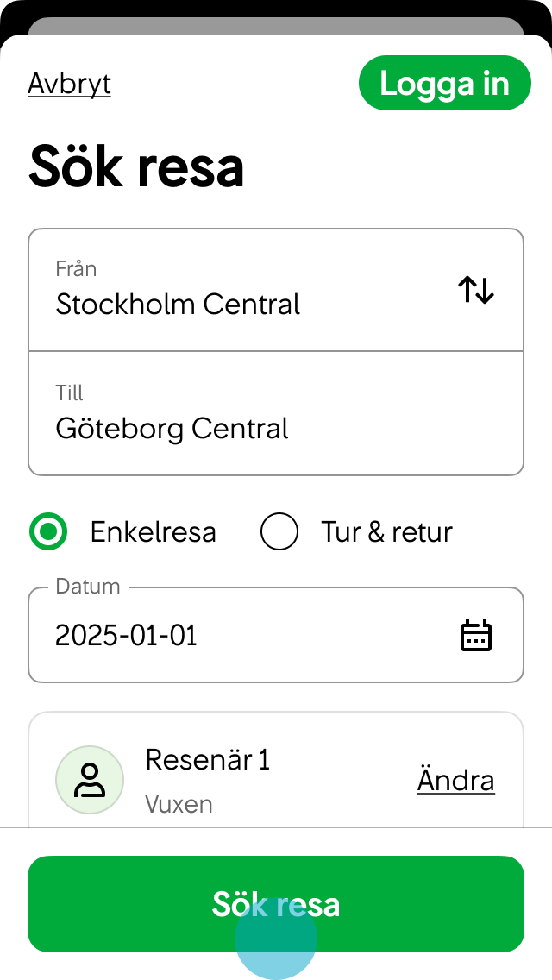Tap Logga in to sign in
The width and height of the screenshot is (552, 980).
pos(445,83)
